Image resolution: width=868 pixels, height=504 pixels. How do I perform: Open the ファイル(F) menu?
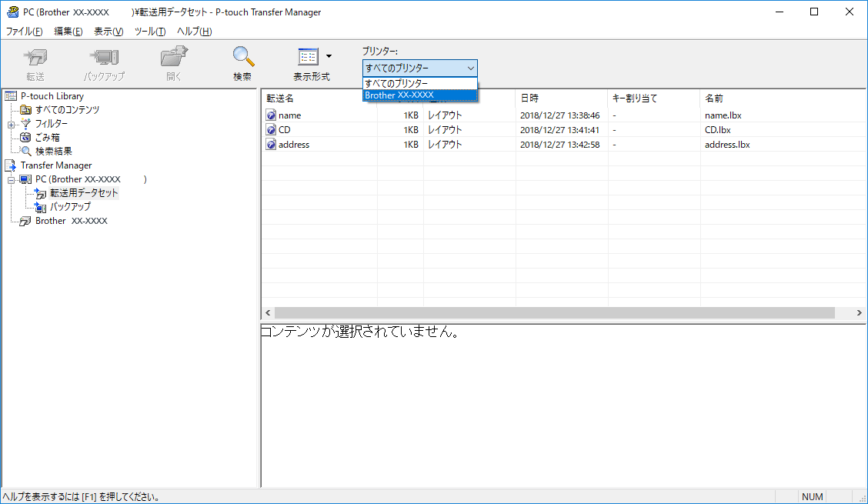coord(24,32)
